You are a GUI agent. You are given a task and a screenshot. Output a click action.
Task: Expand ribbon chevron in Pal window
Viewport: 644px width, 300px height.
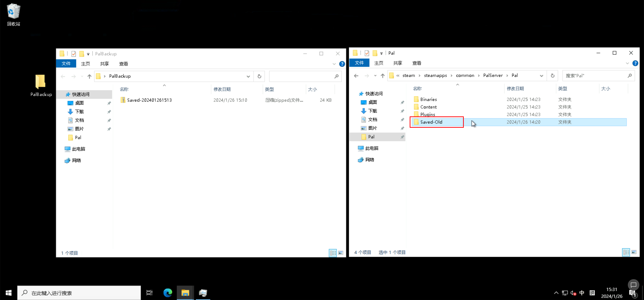(627, 63)
